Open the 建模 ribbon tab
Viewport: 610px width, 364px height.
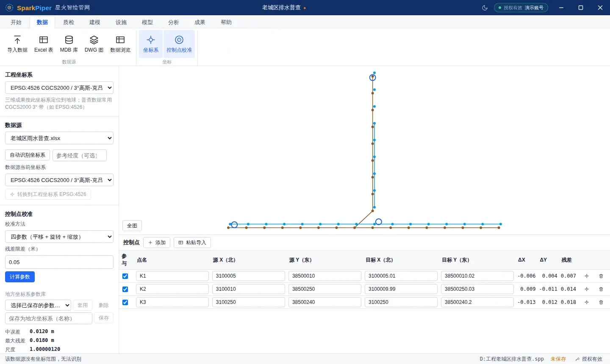point(95,22)
